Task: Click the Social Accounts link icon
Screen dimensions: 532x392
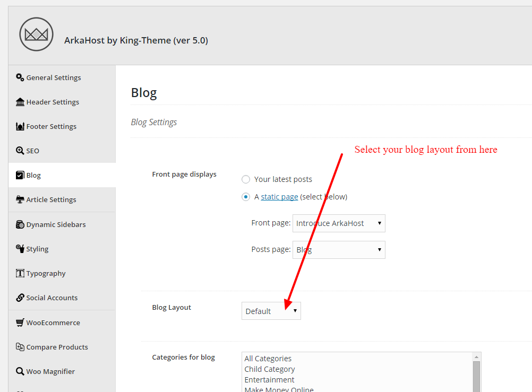Action: click(x=20, y=298)
